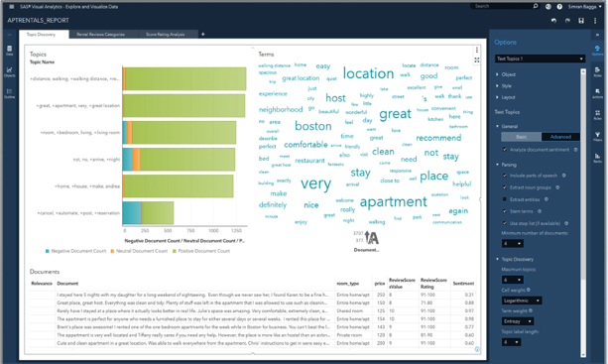Click the Neutral Document Count legend swatch

pos(112,251)
